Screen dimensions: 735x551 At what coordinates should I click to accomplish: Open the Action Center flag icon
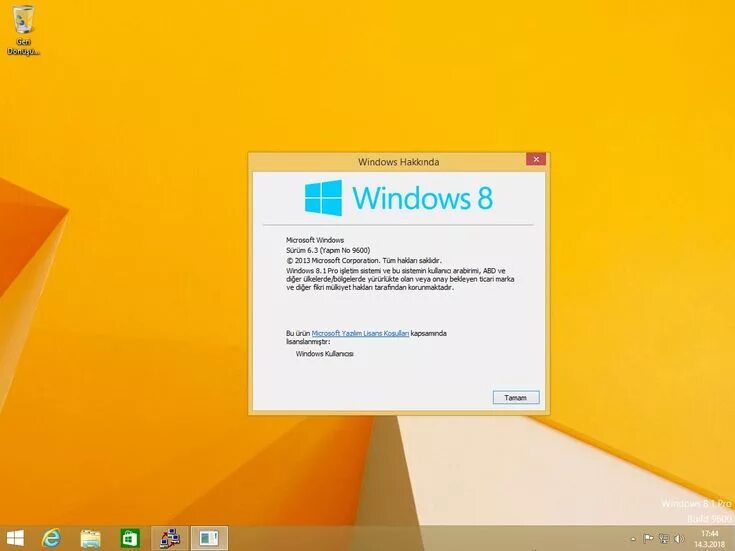point(648,538)
